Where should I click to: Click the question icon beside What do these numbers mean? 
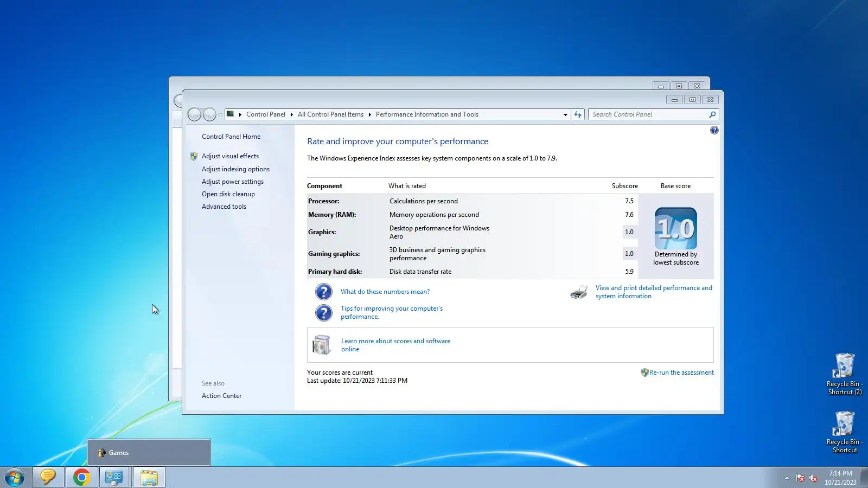click(x=323, y=292)
